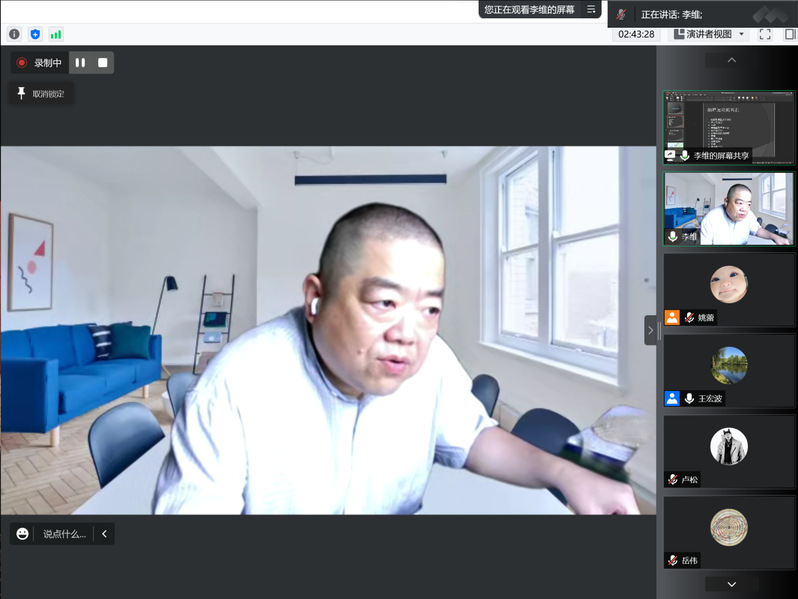Enter full screen mode
The image size is (798, 599).
[765, 34]
